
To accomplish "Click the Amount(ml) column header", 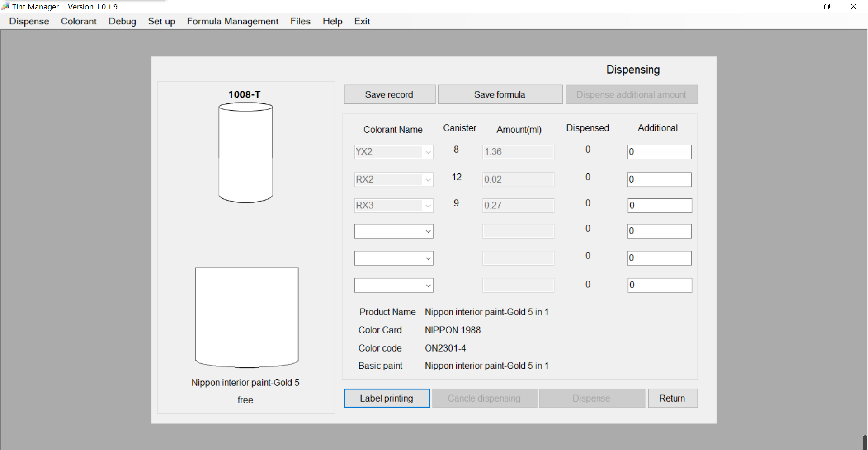I will (x=519, y=130).
